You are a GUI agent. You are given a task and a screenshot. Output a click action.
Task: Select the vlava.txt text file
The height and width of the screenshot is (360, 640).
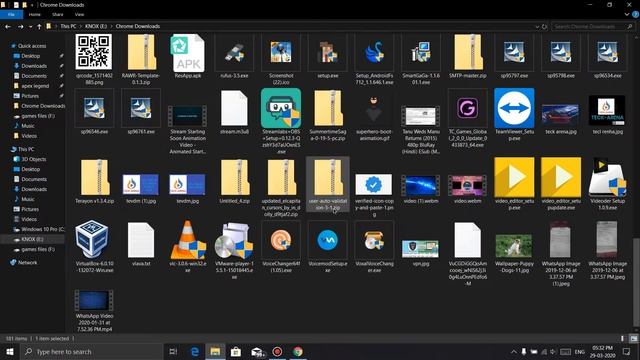point(141,240)
